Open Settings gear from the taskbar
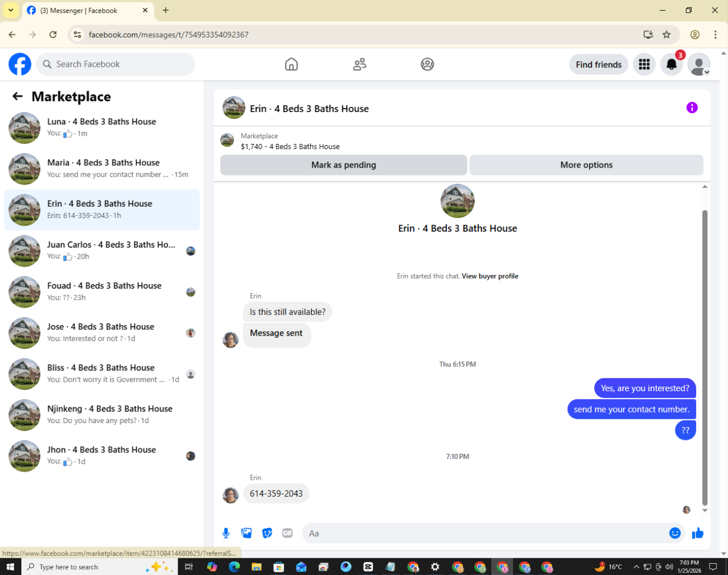Viewport: 728px width, 575px height. click(x=435, y=567)
